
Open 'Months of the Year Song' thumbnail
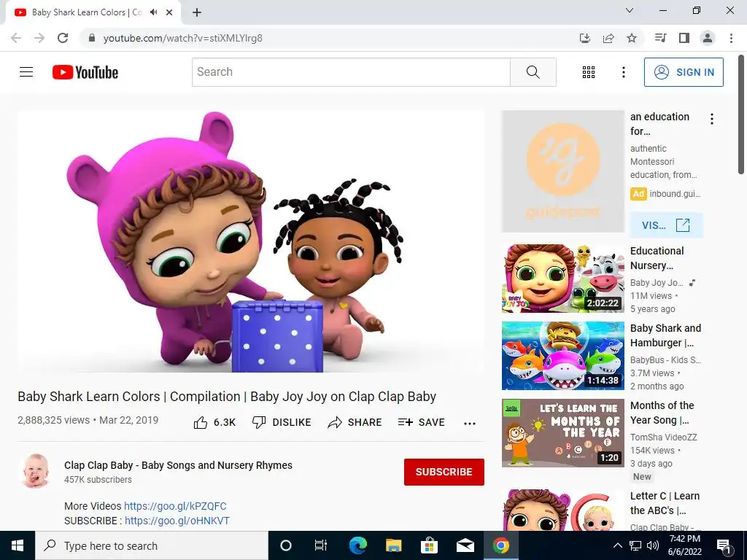(562, 433)
